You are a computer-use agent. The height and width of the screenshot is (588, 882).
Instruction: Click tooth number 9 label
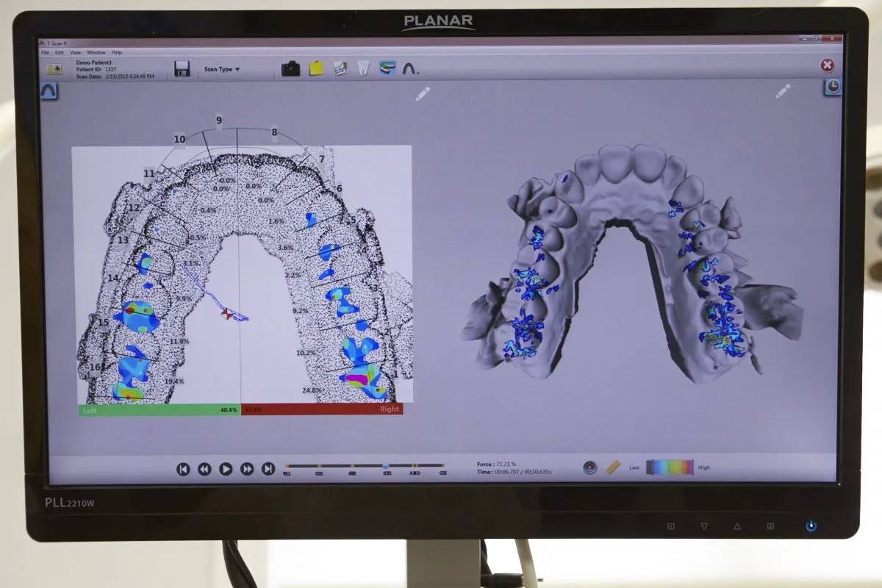point(218,120)
